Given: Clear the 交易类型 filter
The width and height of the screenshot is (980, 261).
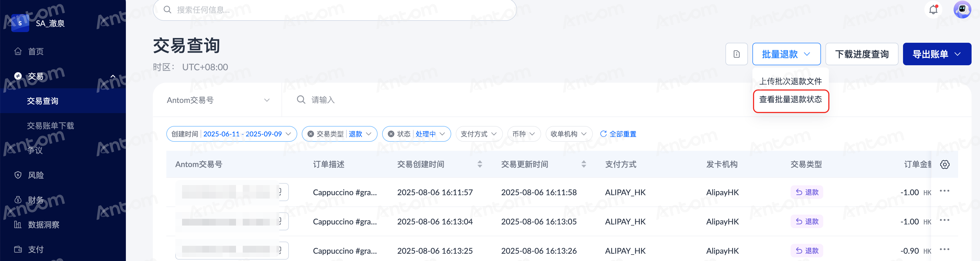Looking at the screenshot, I should pos(311,134).
